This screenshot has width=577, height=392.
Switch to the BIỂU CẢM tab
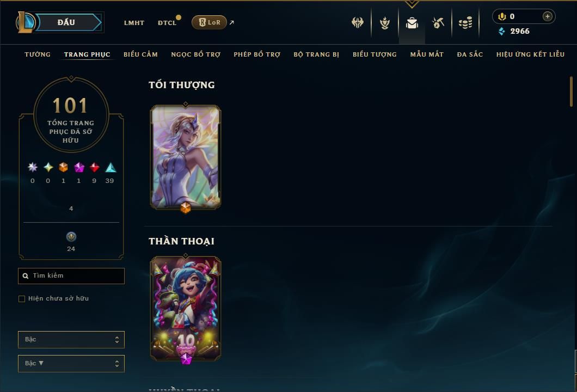coord(140,54)
